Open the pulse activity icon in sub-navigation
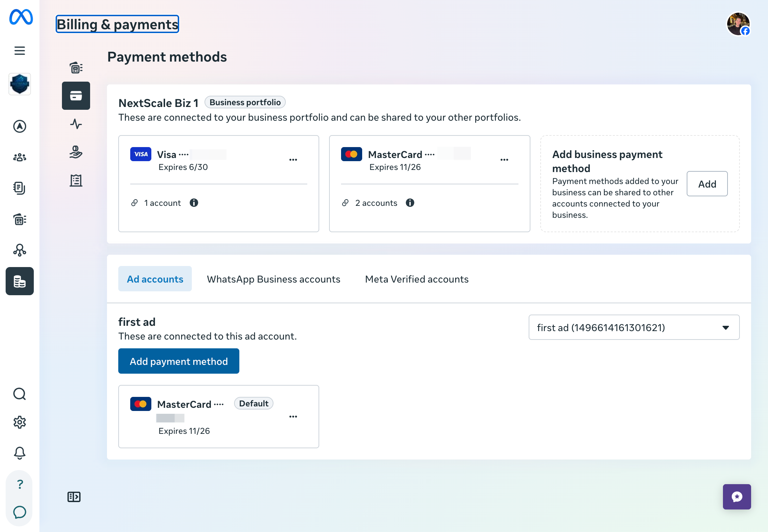 tap(76, 124)
